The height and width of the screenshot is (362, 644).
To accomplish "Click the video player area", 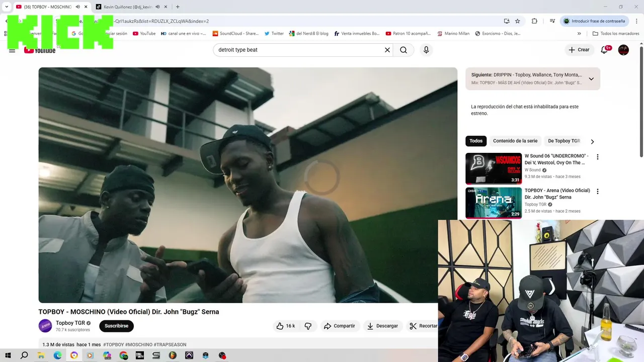I will [248, 185].
